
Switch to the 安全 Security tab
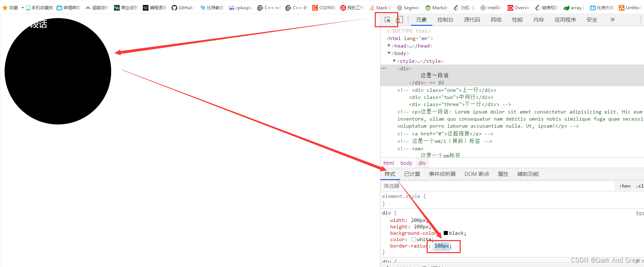pyautogui.click(x=592, y=20)
